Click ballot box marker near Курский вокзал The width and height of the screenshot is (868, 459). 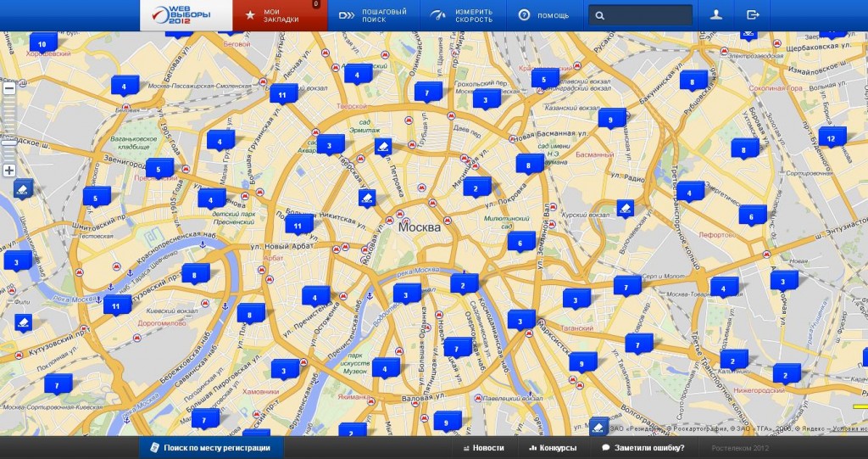pyautogui.click(x=625, y=206)
